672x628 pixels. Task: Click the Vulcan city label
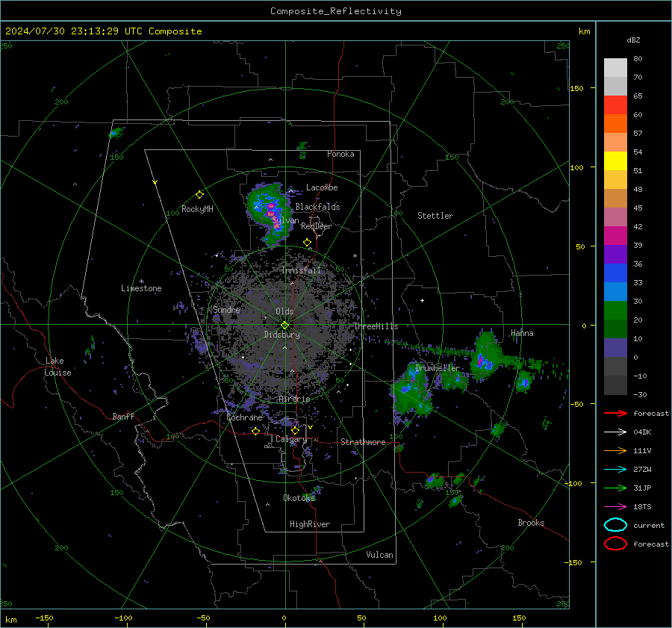(379, 555)
